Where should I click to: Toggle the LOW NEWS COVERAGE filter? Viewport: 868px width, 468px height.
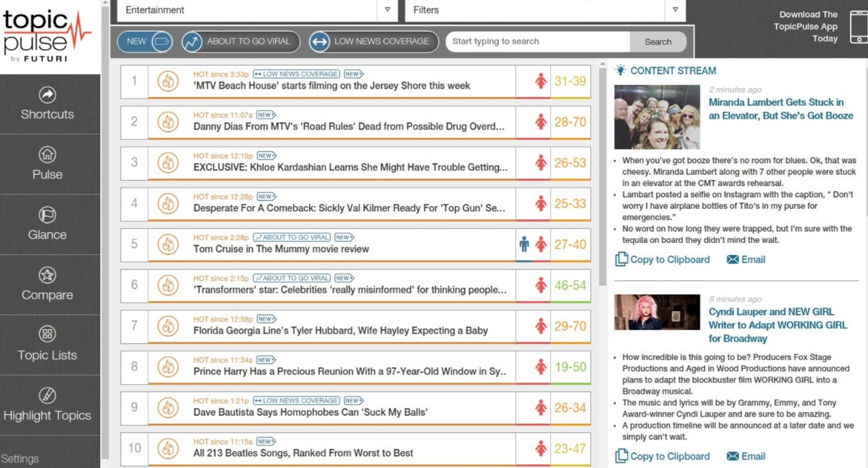click(373, 42)
